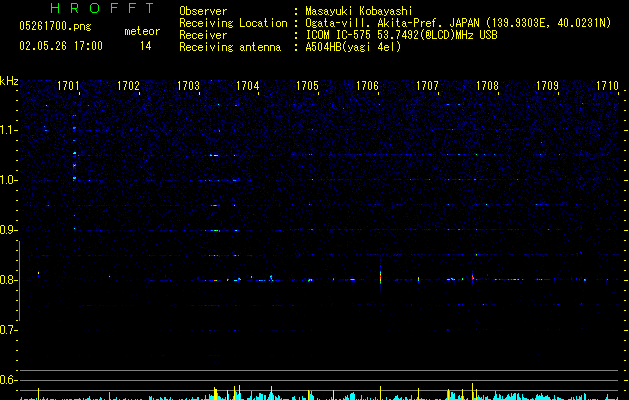629x400 pixels.
Task: Click the 1710 time axis marker
Action: (x=607, y=86)
